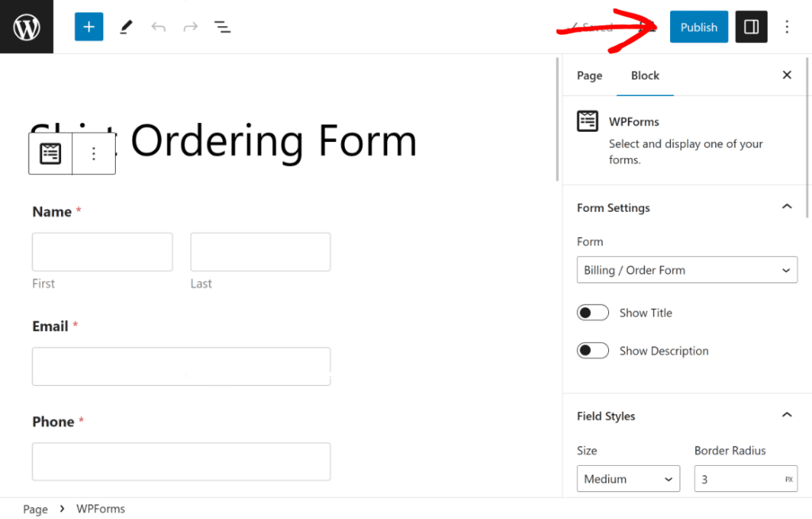Enable the Show Title toggle
Screen dimensions: 812x519
point(592,312)
